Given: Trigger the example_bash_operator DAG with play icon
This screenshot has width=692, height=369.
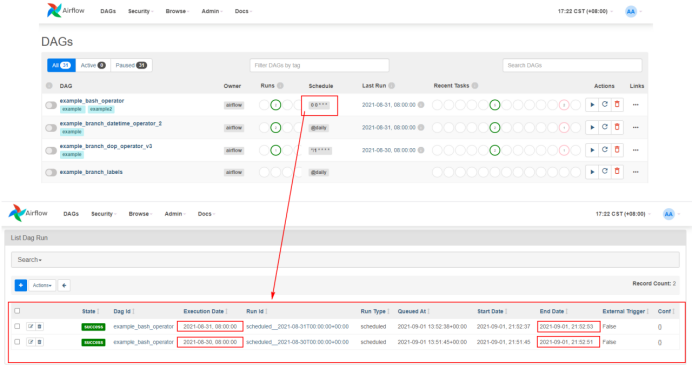Looking at the screenshot, I should [592, 105].
